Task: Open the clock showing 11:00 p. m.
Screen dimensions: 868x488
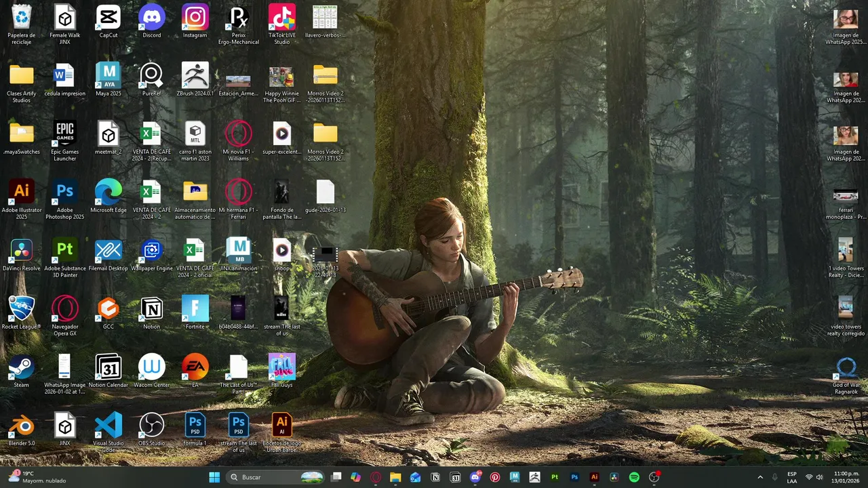Action: pos(846,477)
